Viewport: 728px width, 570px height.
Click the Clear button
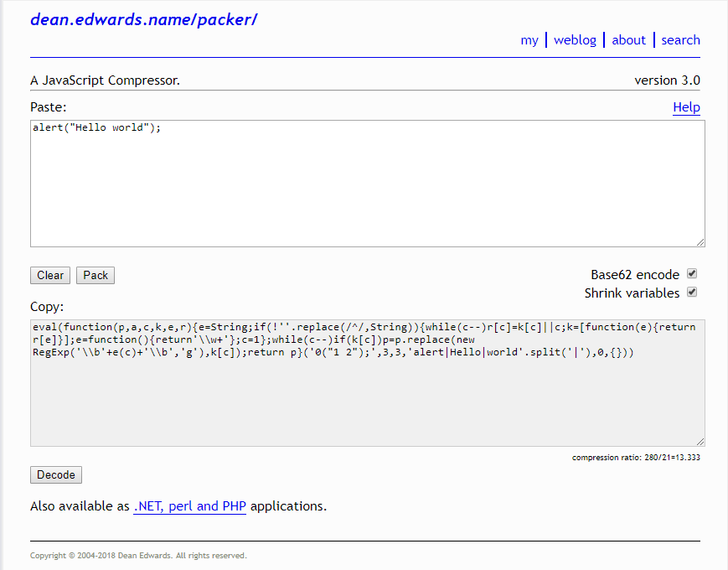(49, 275)
